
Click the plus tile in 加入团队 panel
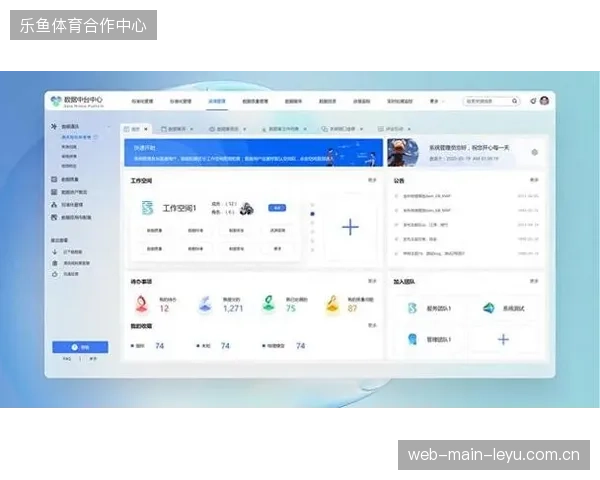pos(503,340)
